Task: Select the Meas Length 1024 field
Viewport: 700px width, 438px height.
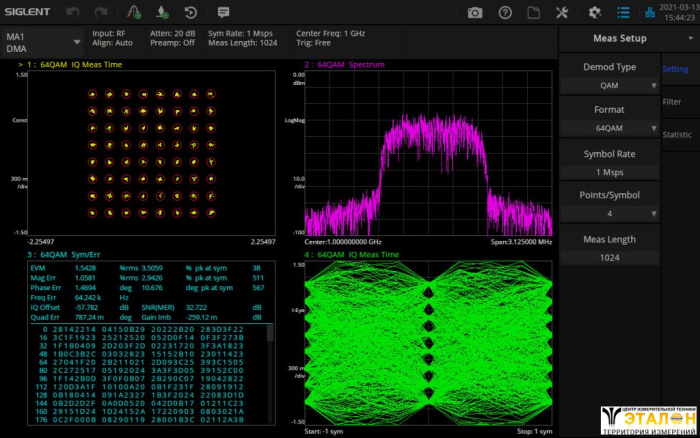Action: point(609,257)
